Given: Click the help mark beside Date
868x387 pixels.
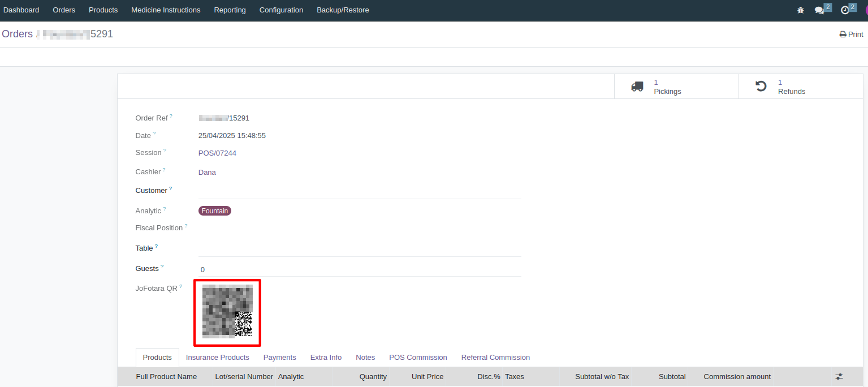Looking at the screenshot, I should point(154,134).
